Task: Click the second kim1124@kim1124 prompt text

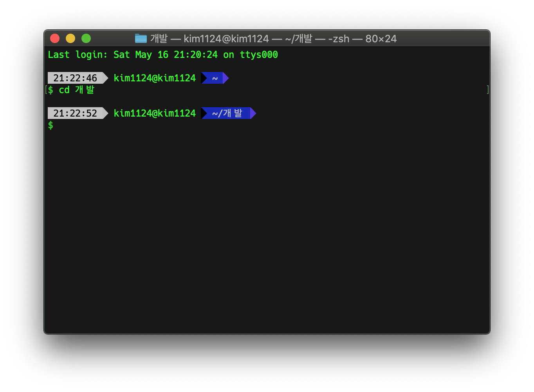Action: pos(155,113)
